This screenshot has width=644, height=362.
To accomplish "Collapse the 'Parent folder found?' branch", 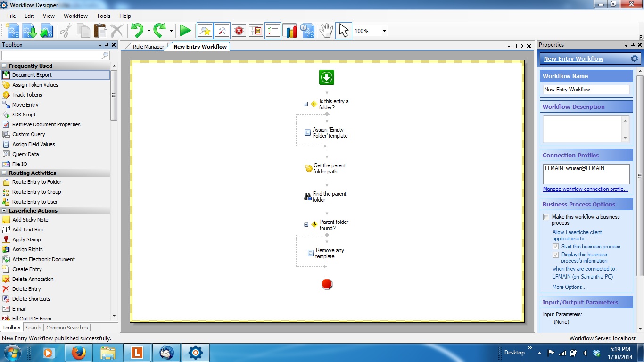I will pyautogui.click(x=306, y=225).
